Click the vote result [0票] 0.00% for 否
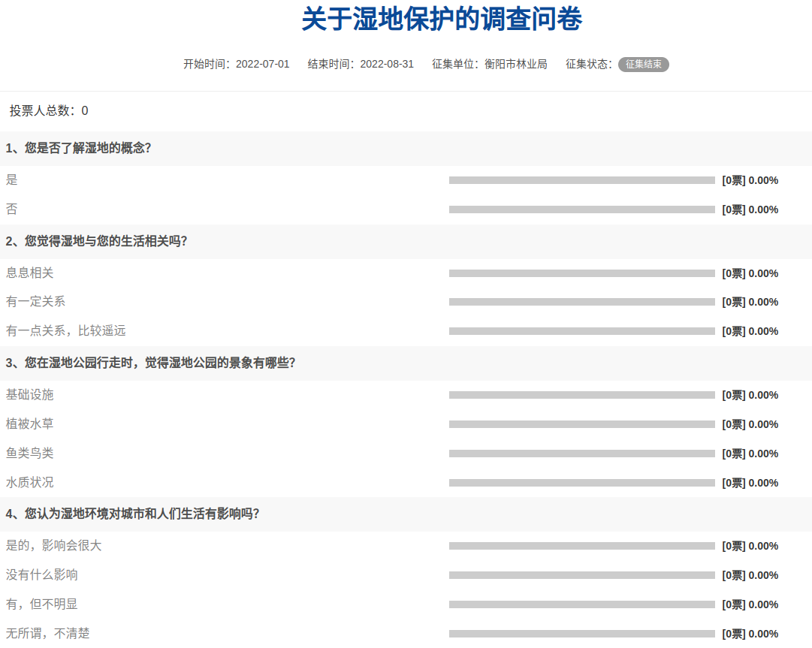This screenshot has height=648, width=812. click(750, 209)
